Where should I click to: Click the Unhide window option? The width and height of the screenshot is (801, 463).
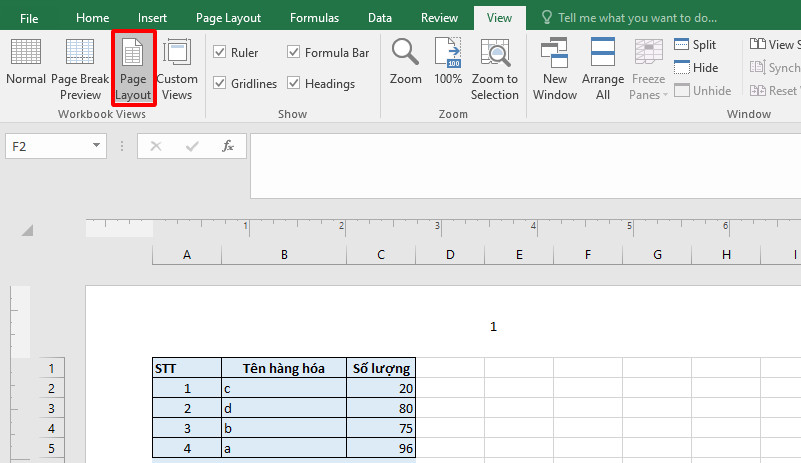tap(702, 90)
